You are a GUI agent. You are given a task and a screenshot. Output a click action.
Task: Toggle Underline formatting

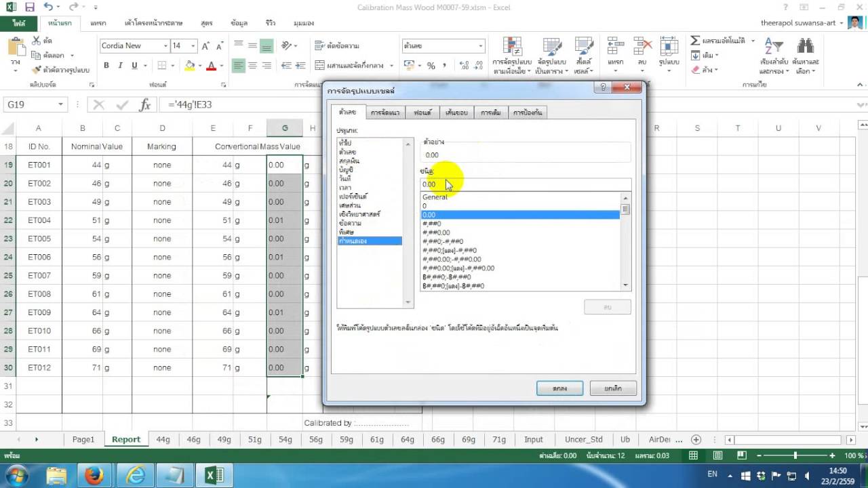[x=134, y=66]
